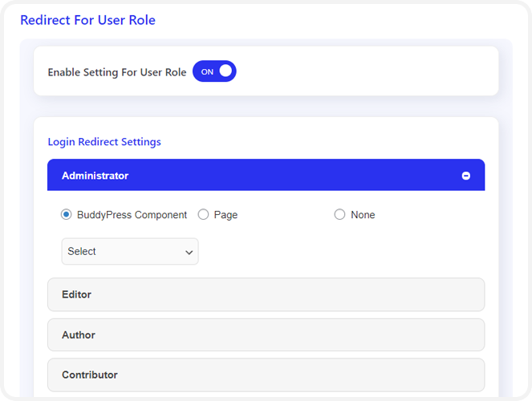Image resolution: width=532 pixels, height=401 pixels.
Task: Click the Select placeholder text in combo box
Action: 82,252
